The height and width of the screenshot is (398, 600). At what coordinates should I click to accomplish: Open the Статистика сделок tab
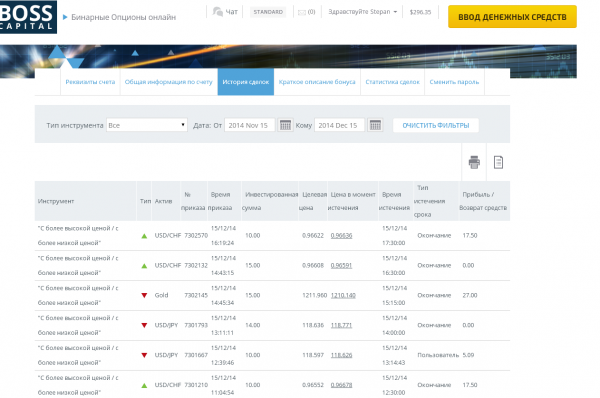click(x=392, y=82)
